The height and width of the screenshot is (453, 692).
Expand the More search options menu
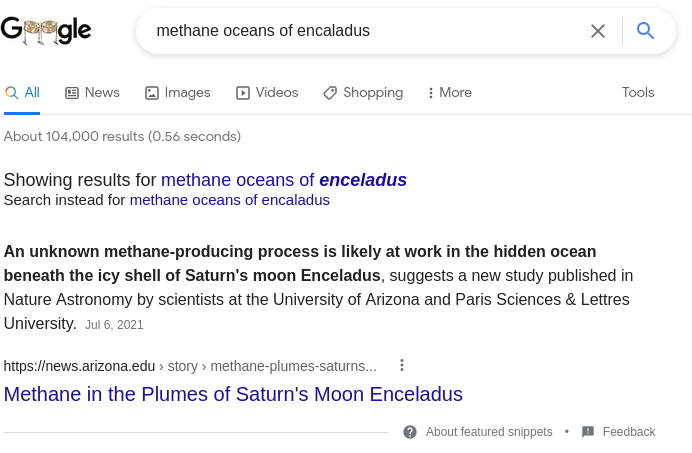pos(449,93)
